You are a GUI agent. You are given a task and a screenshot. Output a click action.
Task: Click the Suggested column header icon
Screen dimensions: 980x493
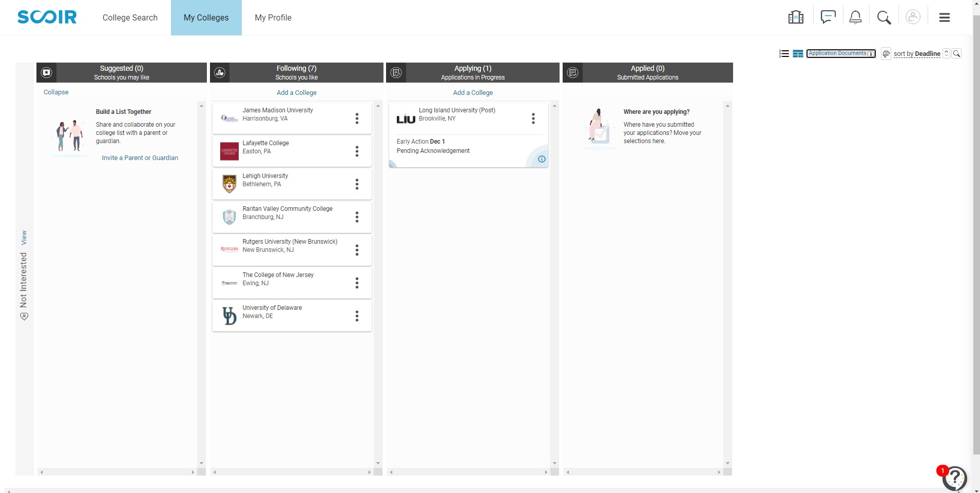(x=47, y=72)
